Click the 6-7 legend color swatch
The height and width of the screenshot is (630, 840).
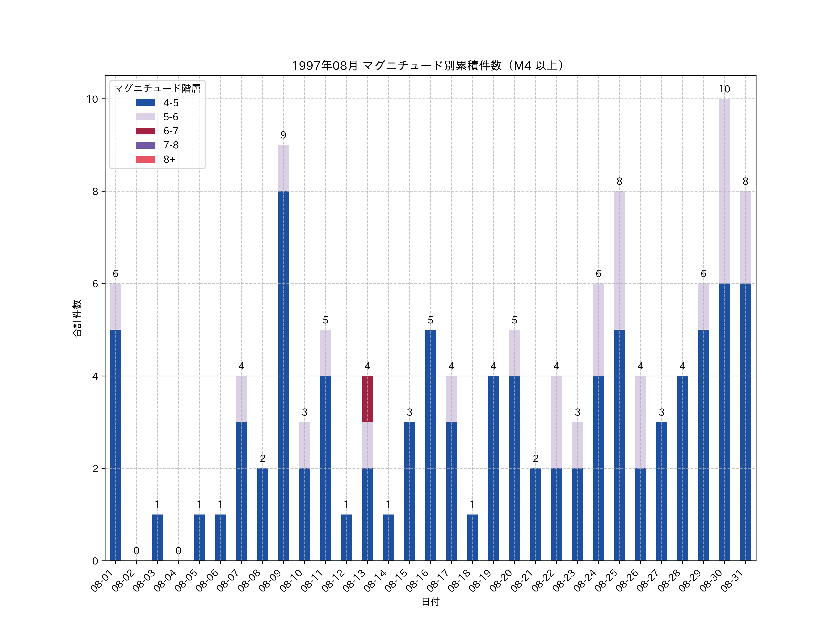point(145,131)
